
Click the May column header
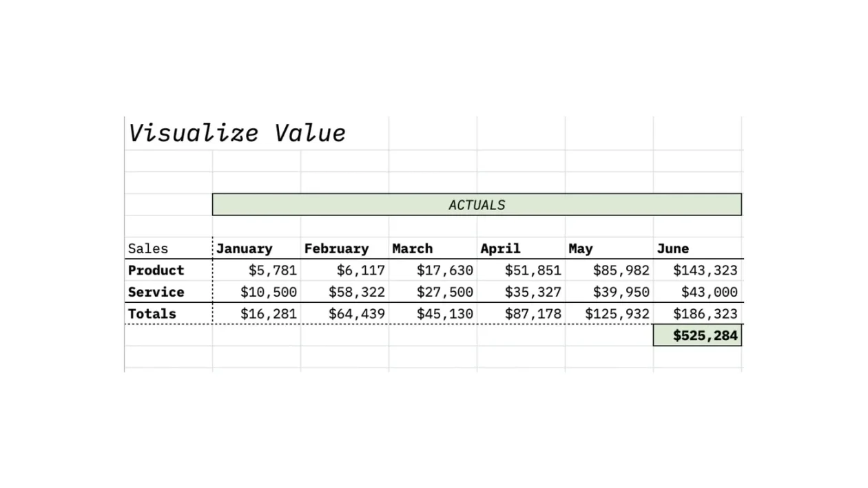[x=581, y=248]
